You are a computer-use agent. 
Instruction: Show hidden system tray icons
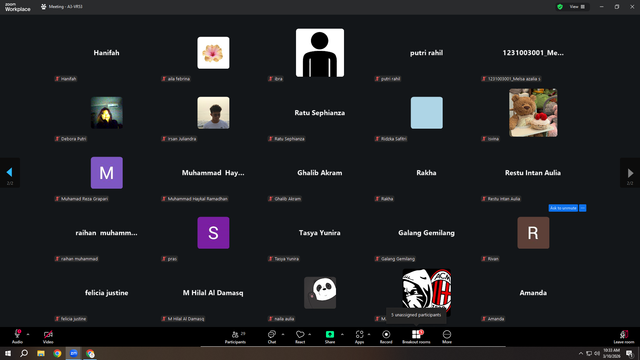580,353
